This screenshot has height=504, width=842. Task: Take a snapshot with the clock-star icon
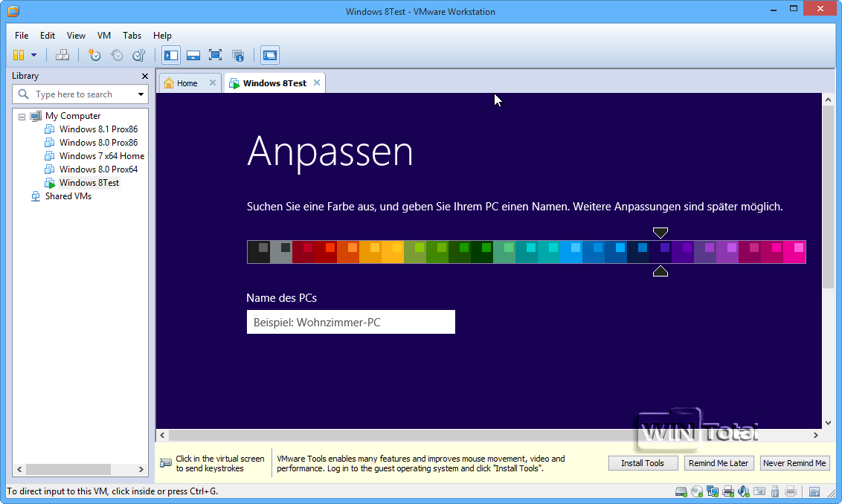coord(94,55)
